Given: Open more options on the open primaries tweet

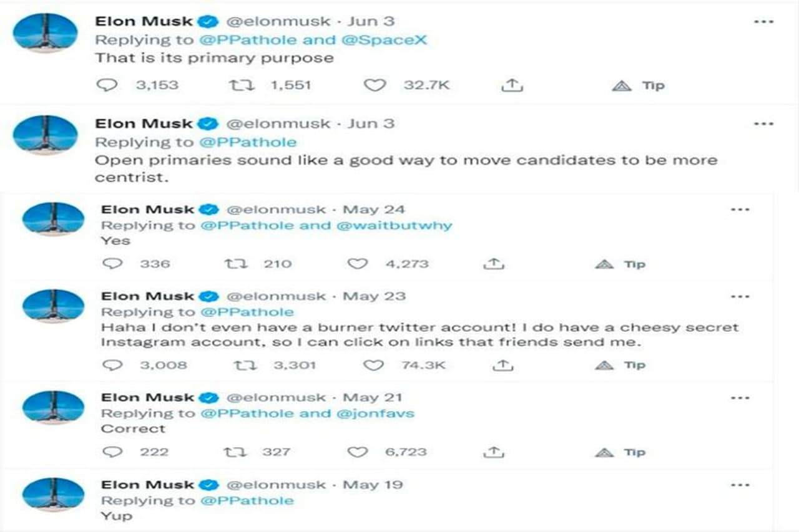Looking at the screenshot, I should point(763,123).
